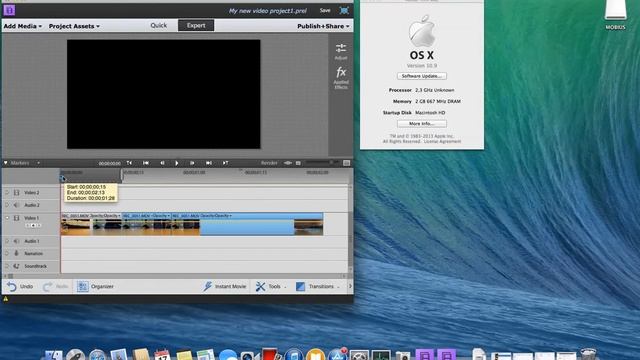Click the timeline zoom slider
This screenshot has width=640, height=360.
point(322,163)
